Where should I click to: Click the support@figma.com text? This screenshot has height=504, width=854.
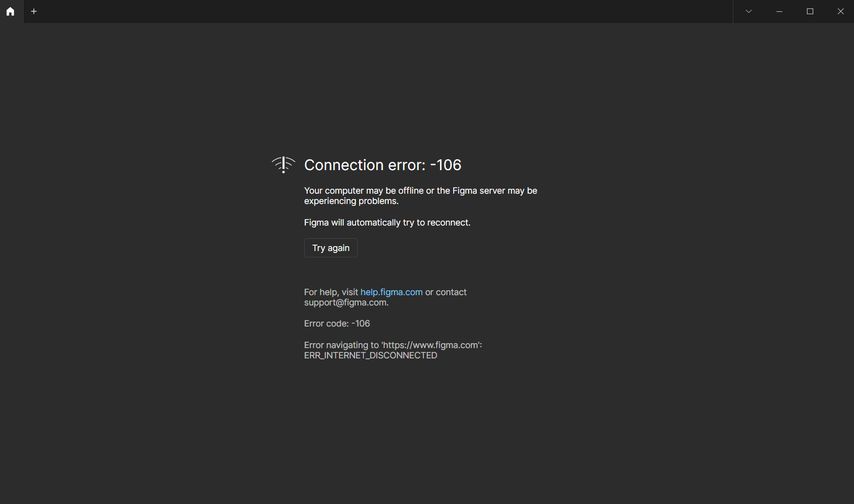(345, 302)
